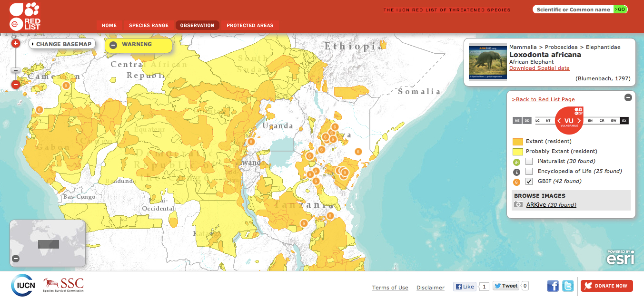Open the Twitter bird icon
644x298 pixels.
coord(568,286)
